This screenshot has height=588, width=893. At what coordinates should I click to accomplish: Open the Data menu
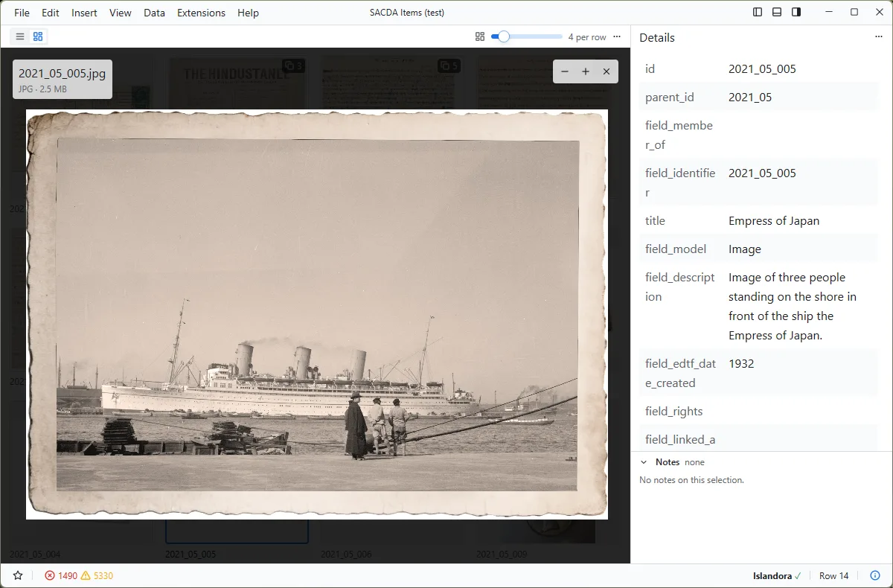coord(154,13)
